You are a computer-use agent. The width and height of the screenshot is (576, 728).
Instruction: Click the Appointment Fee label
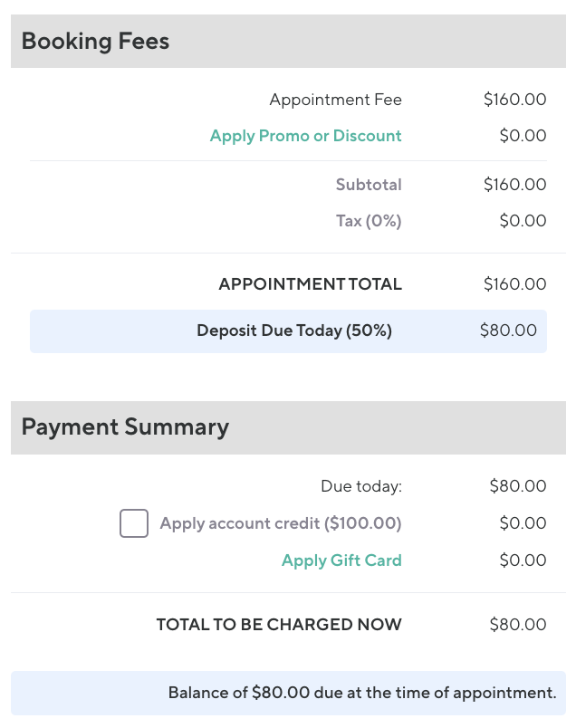coord(335,100)
